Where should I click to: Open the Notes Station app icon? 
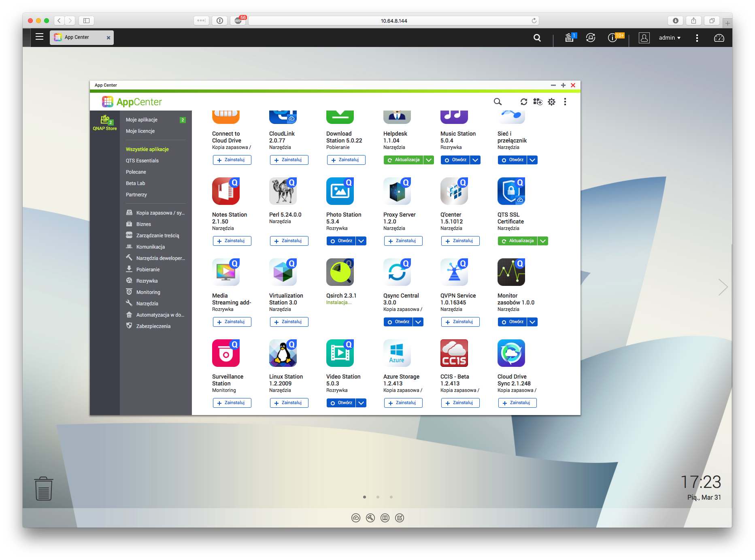coord(226,191)
